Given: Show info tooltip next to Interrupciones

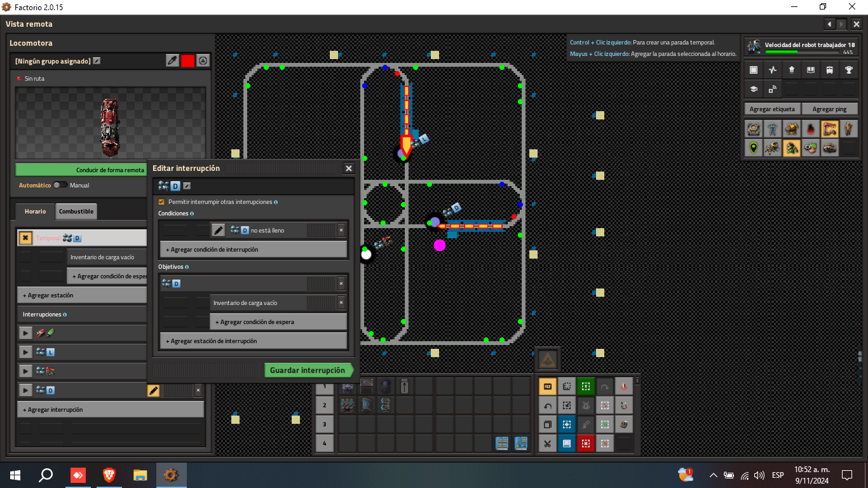Looking at the screenshot, I should [65, 315].
